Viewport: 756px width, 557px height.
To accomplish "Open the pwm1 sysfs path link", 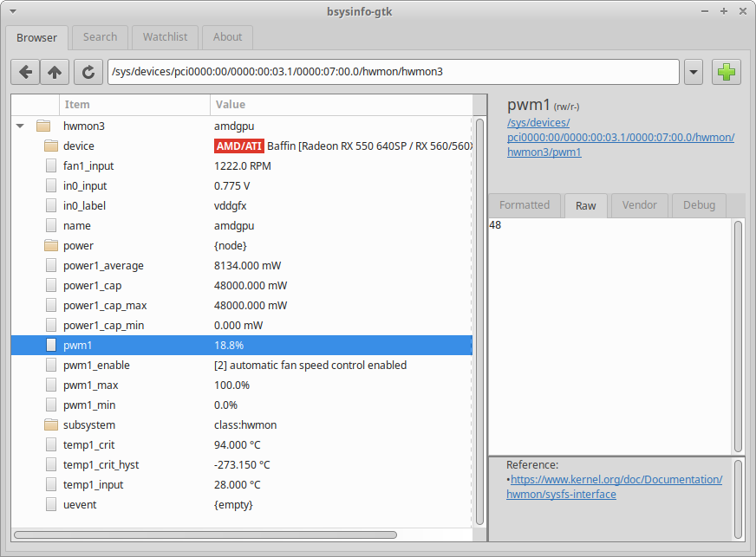I will click(621, 138).
